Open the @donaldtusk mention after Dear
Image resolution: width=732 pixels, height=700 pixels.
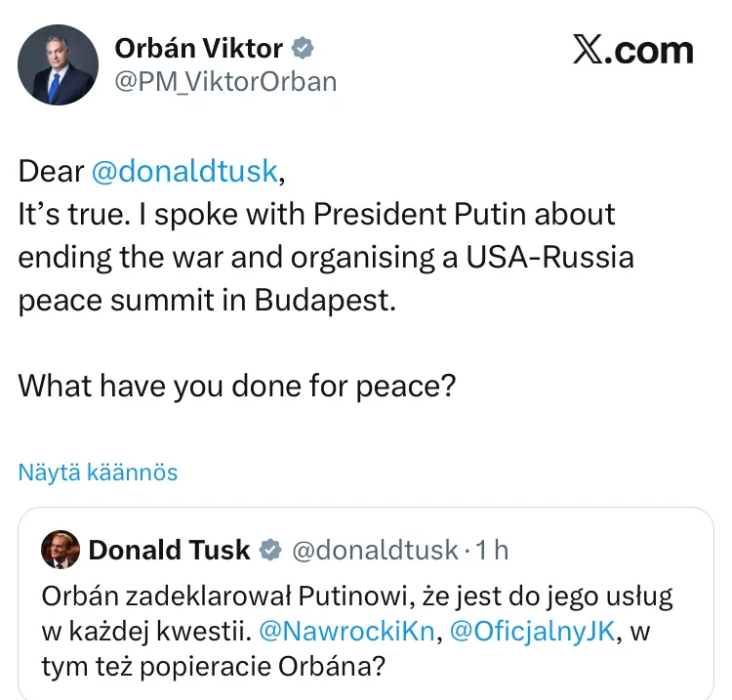(184, 171)
